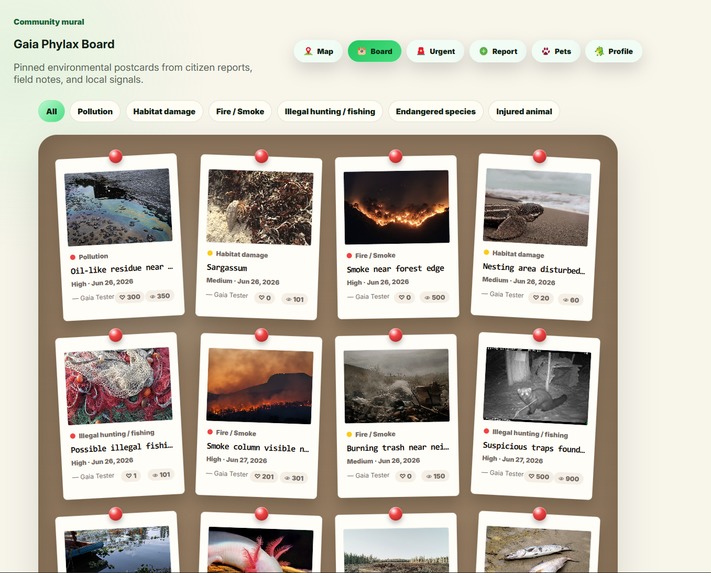Like the Burning trash postcard

[405, 476]
